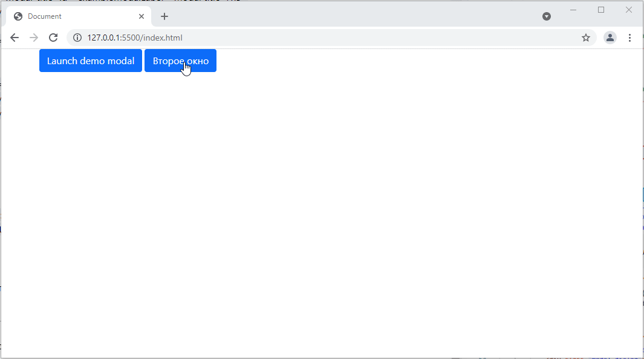This screenshot has width=644, height=359.
Task: Select the Document tab
Action: (x=73, y=16)
